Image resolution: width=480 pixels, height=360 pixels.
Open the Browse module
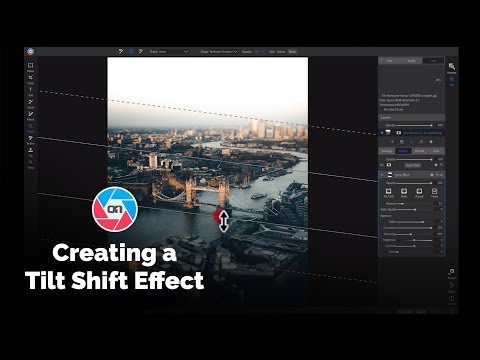(451, 68)
